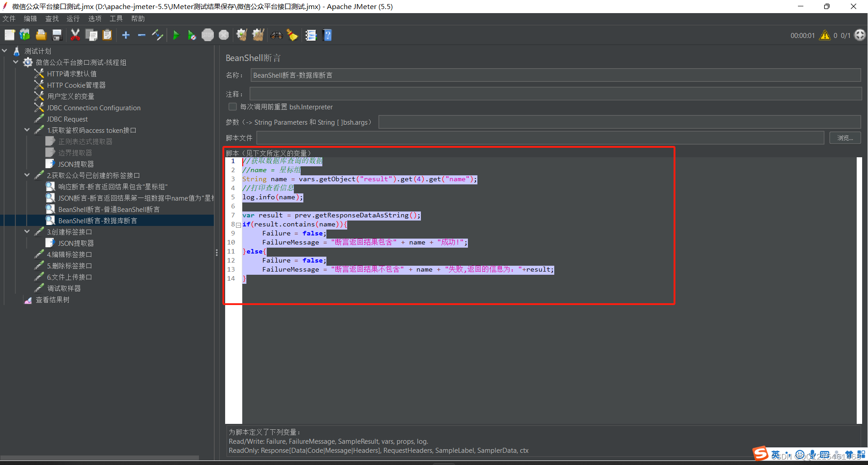868x465 pixels.
Task: Click the 脚本文件 script file path field
Action: [x=540, y=138]
